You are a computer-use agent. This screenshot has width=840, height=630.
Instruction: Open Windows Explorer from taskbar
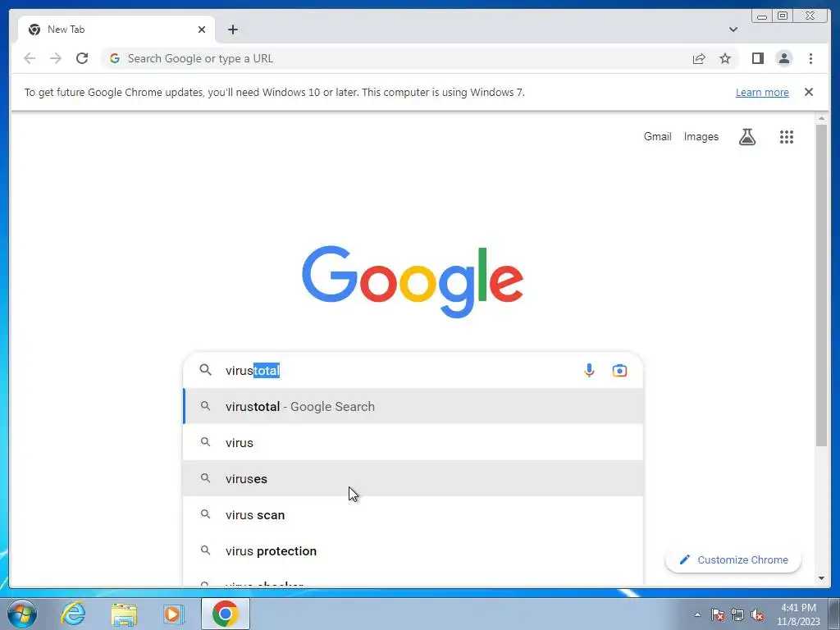[124, 614]
